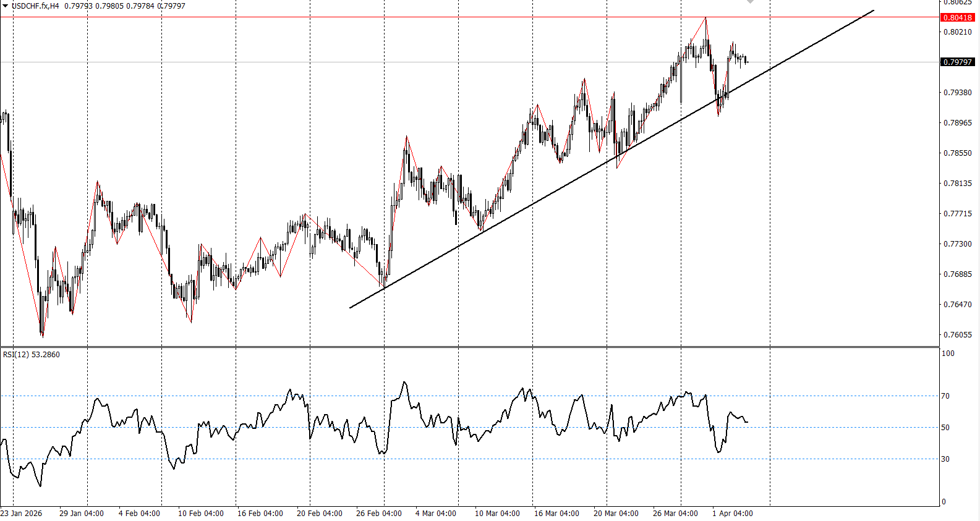Select the red 0.80418 horizontal line price tag
The height and width of the screenshot is (521, 980).
[x=957, y=17]
